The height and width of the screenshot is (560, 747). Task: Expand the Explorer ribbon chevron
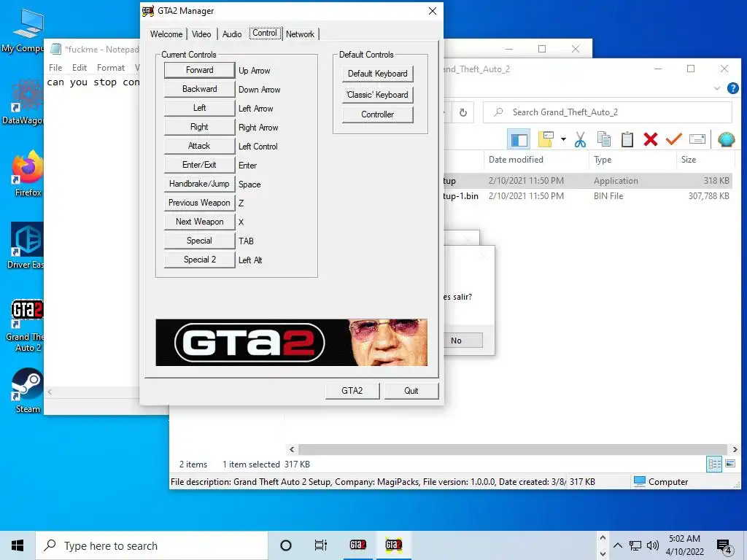click(x=717, y=88)
